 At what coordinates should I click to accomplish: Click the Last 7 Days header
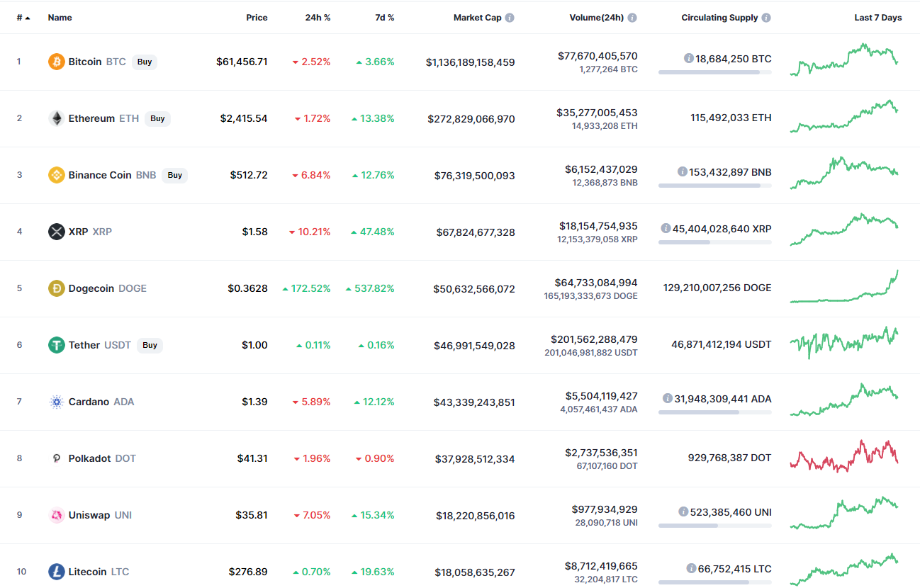coord(878,18)
